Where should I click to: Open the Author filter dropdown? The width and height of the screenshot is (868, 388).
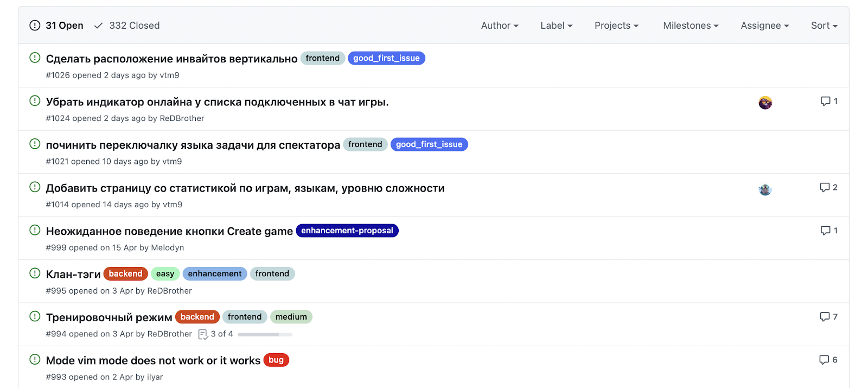coord(499,26)
